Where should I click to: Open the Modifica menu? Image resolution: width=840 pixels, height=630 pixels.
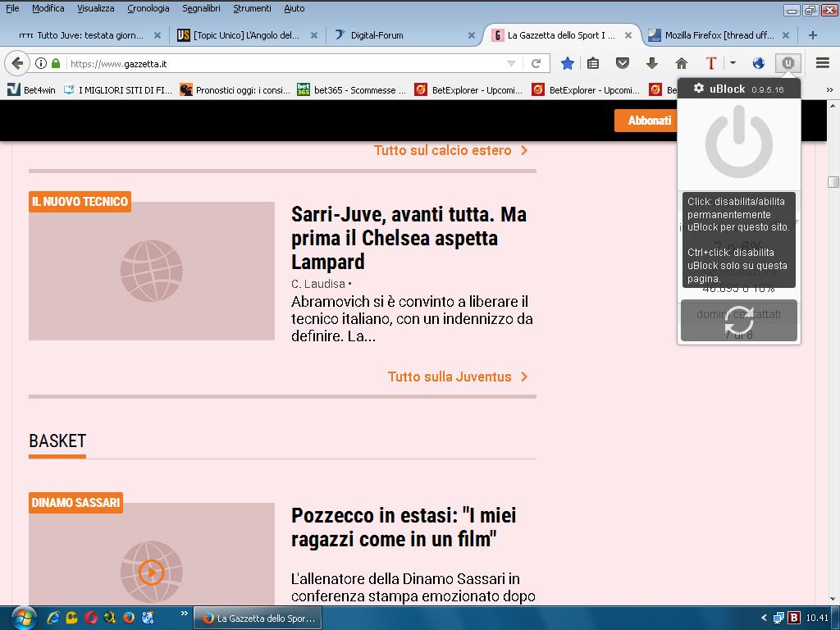[48, 8]
